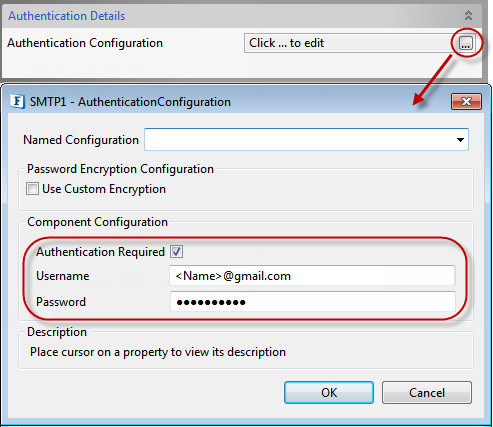Image resolution: width=493 pixels, height=427 pixels.
Task: Focus the Username input field
Action: 312,276
